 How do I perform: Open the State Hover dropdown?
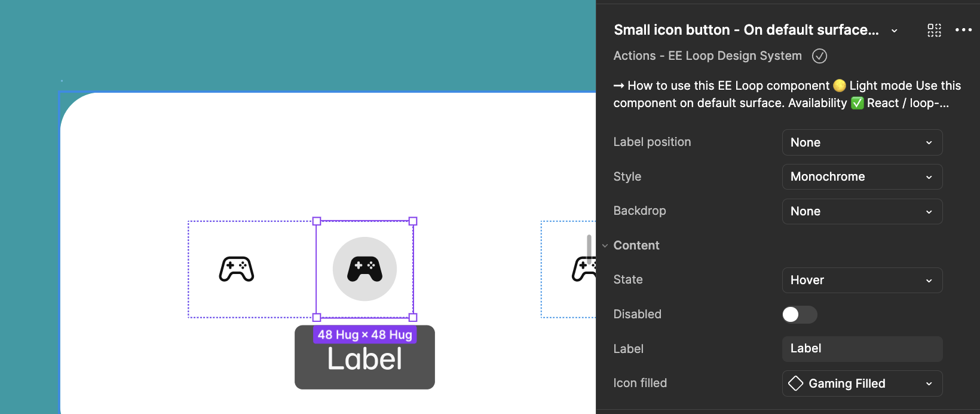tap(862, 280)
